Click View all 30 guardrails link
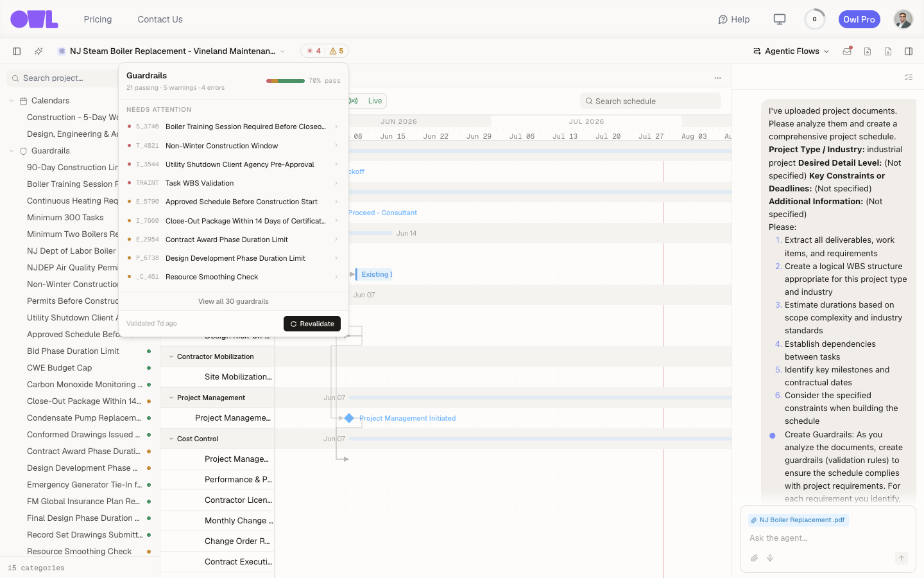 234,301
